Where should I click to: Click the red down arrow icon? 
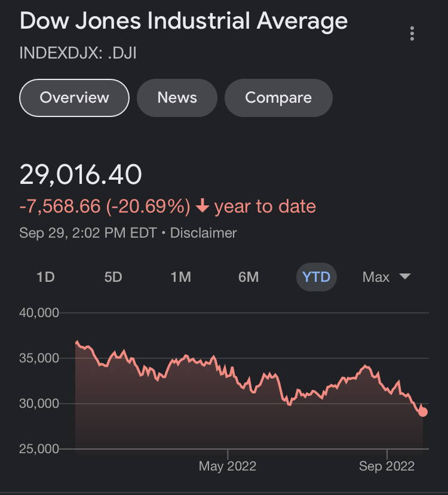click(x=202, y=207)
